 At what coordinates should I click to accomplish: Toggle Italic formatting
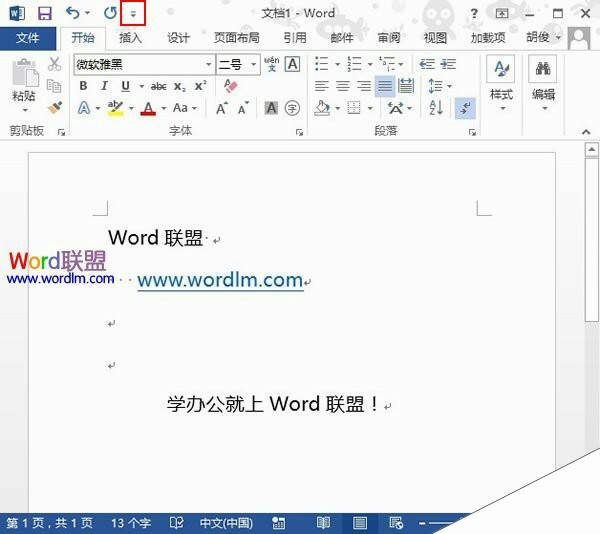(104, 86)
